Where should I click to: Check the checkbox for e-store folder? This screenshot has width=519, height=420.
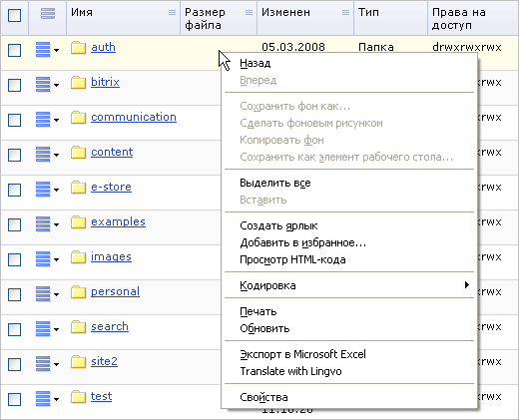[15, 190]
